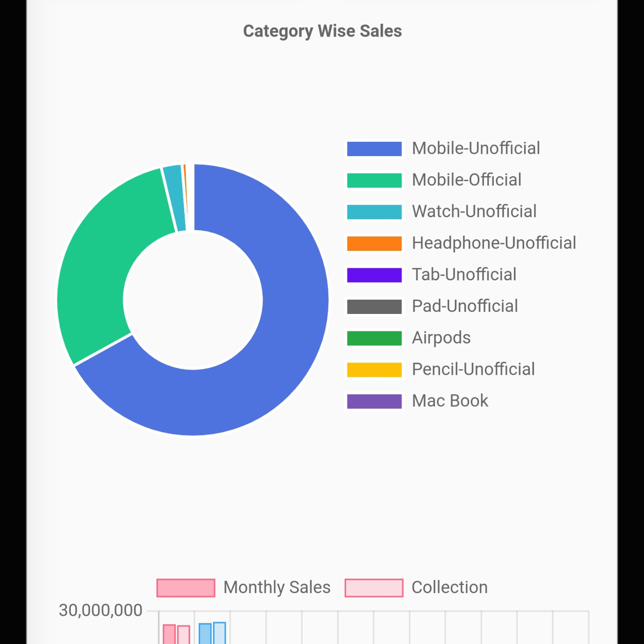
Task: Toggle the Collection legend label
Action: [x=449, y=588]
